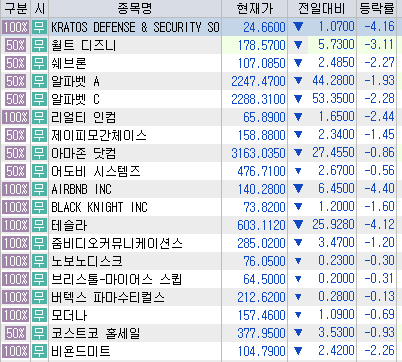Select the 쉐브론 stock name
The image size is (402, 362).
tap(69, 63)
